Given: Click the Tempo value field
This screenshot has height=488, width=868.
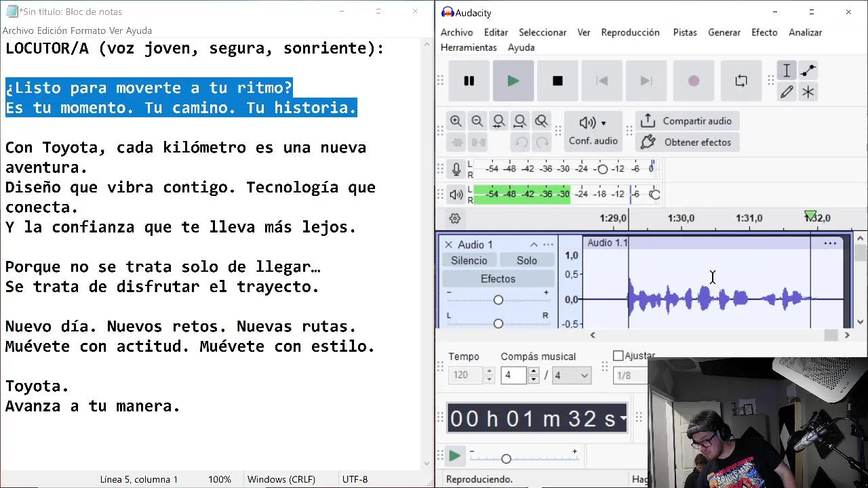Looking at the screenshot, I should [x=465, y=375].
